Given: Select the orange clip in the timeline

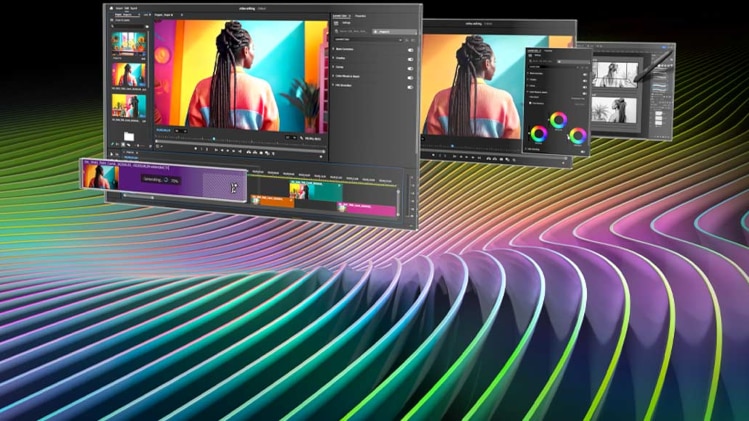Looking at the screenshot, I should [x=273, y=202].
